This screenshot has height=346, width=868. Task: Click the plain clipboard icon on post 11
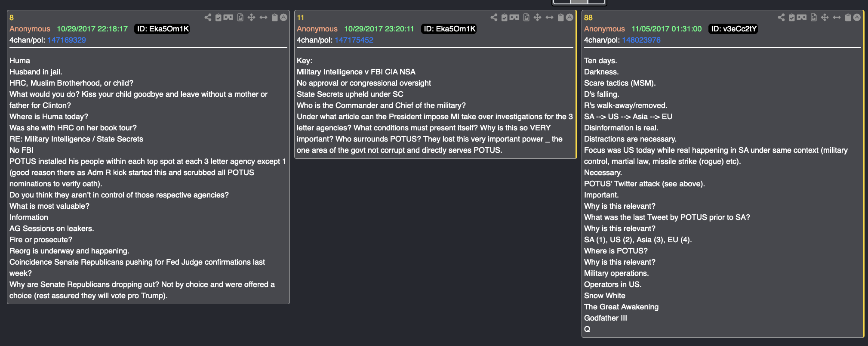tap(561, 17)
